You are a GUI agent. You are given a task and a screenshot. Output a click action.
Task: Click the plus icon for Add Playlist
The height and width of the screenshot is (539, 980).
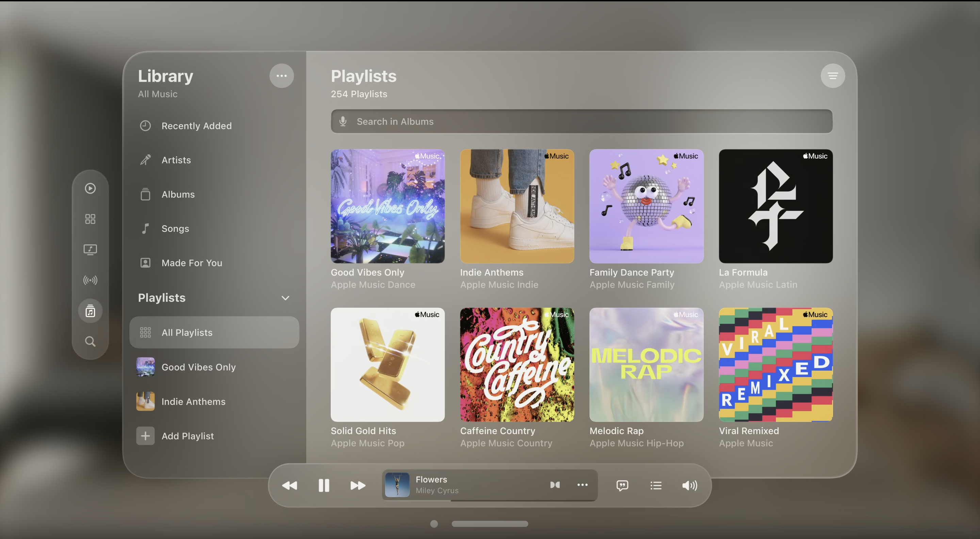(x=145, y=436)
